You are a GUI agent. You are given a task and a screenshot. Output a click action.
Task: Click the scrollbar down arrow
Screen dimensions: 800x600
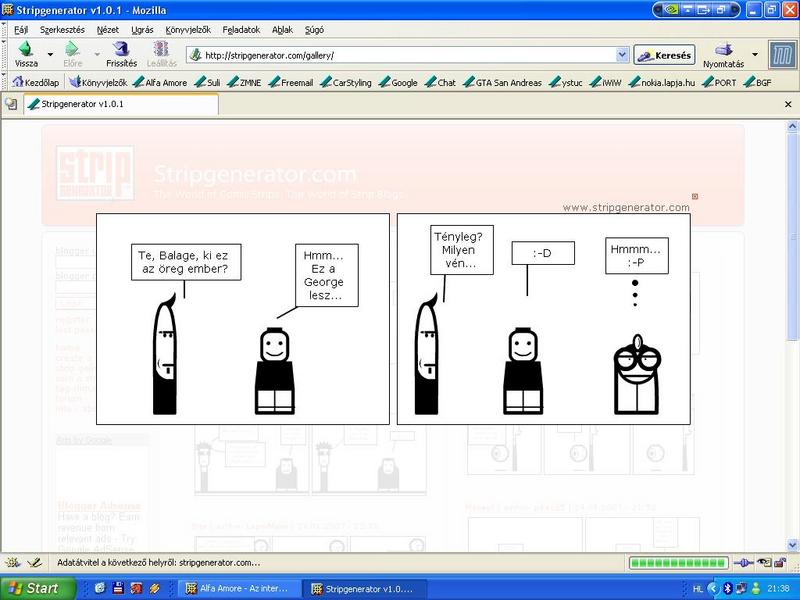click(x=792, y=545)
